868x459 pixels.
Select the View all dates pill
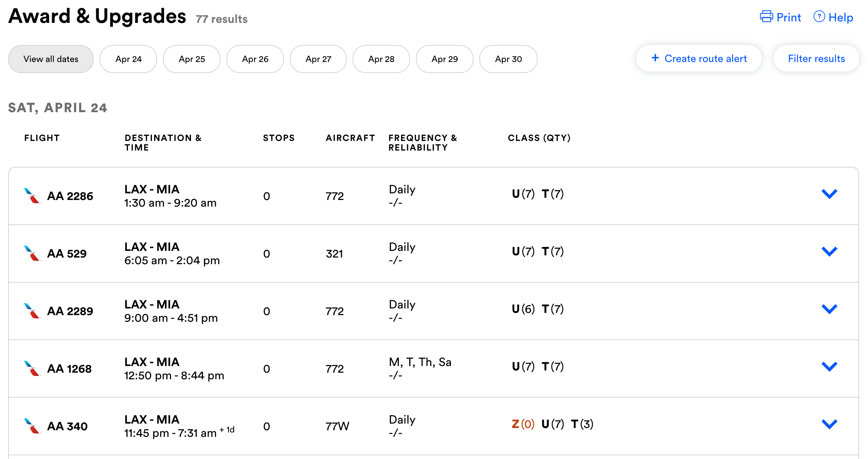(51, 59)
